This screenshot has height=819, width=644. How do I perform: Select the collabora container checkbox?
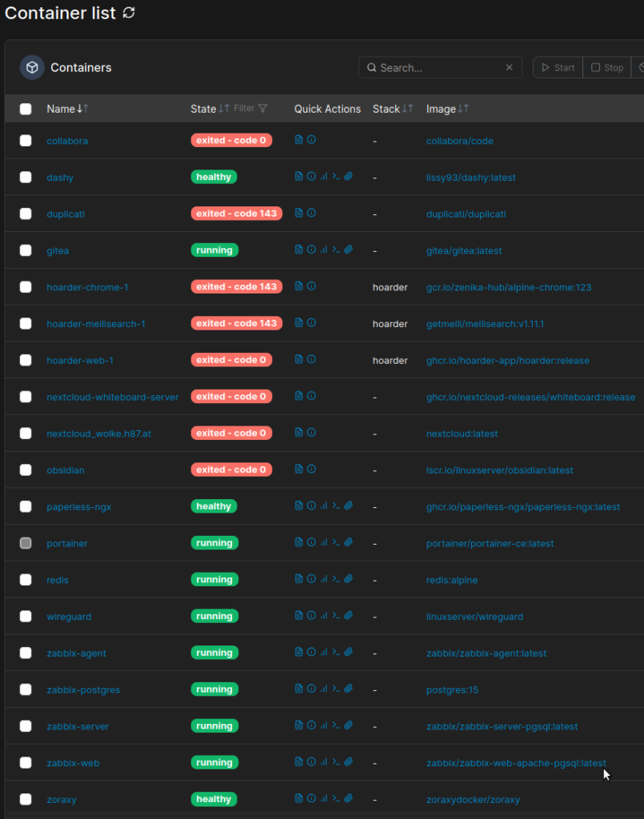click(x=26, y=141)
